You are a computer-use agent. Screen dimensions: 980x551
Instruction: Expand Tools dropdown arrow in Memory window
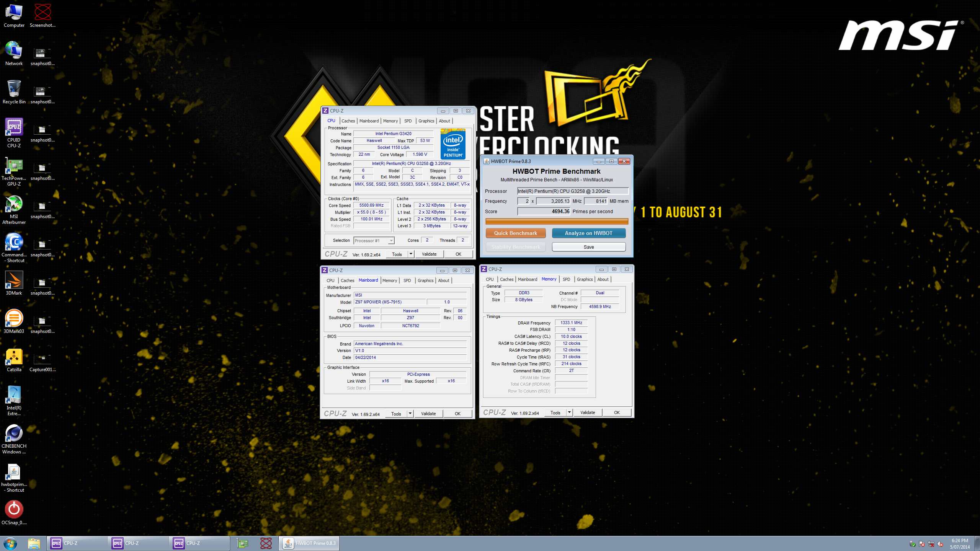click(569, 412)
